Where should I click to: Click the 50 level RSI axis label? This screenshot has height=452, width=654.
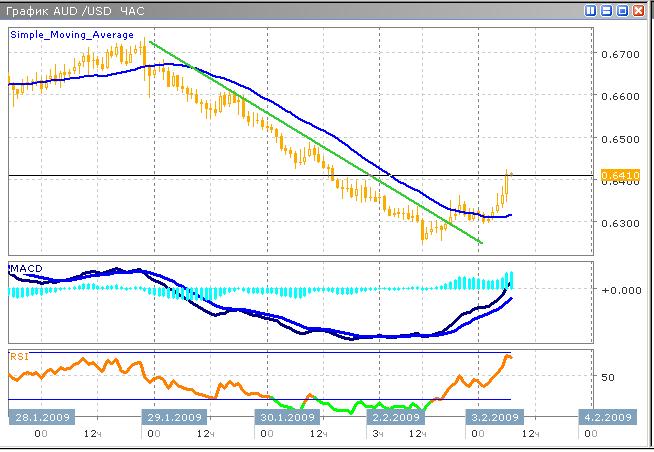coord(606,376)
